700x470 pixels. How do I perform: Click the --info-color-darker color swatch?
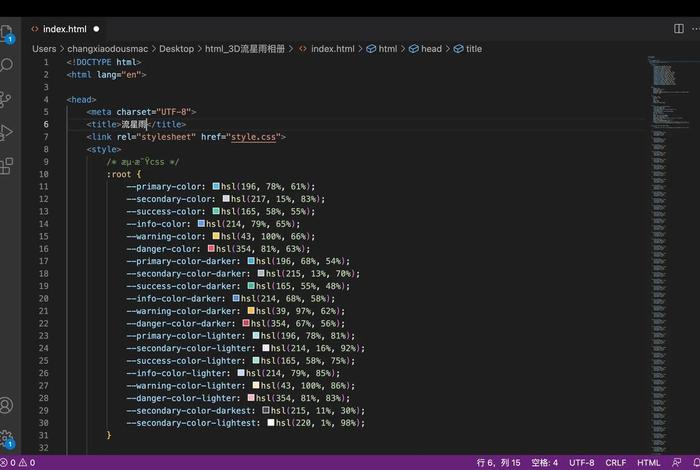point(236,298)
